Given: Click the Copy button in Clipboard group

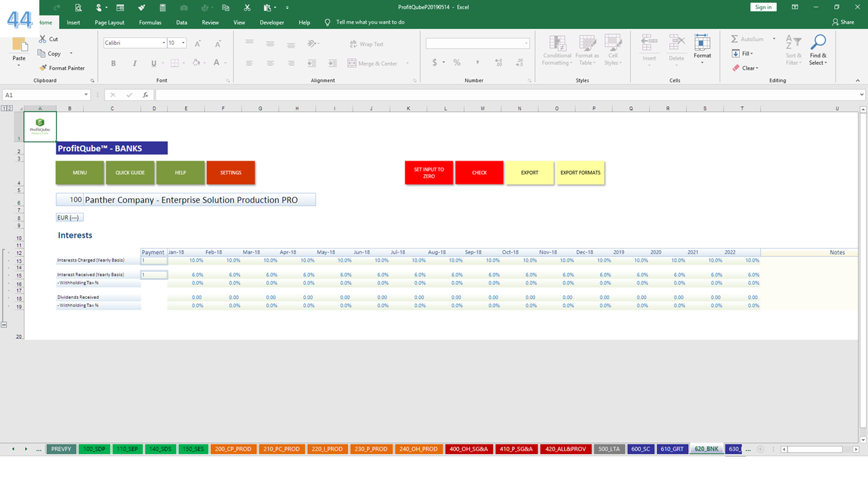Looking at the screenshot, I should pyautogui.click(x=50, y=54).
